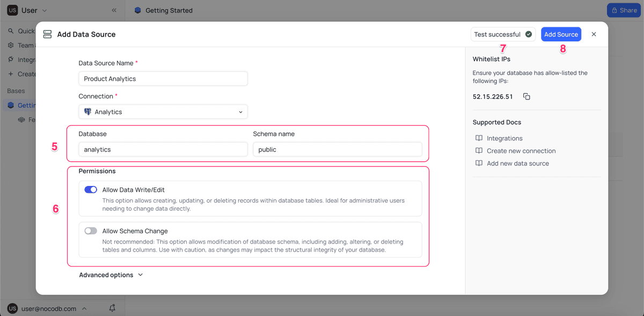Click the blue Share button
The height and width of the screenshot is (316, 644).
click(624, 10)
